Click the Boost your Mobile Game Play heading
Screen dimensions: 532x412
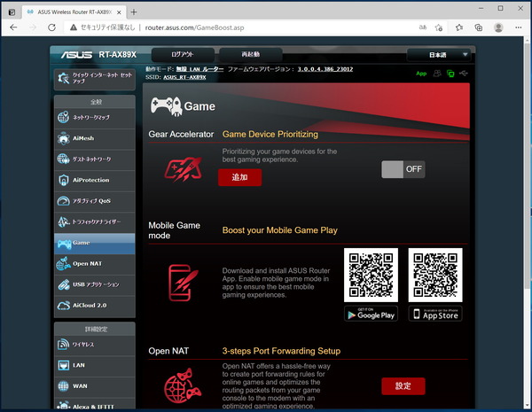[280, 230]
